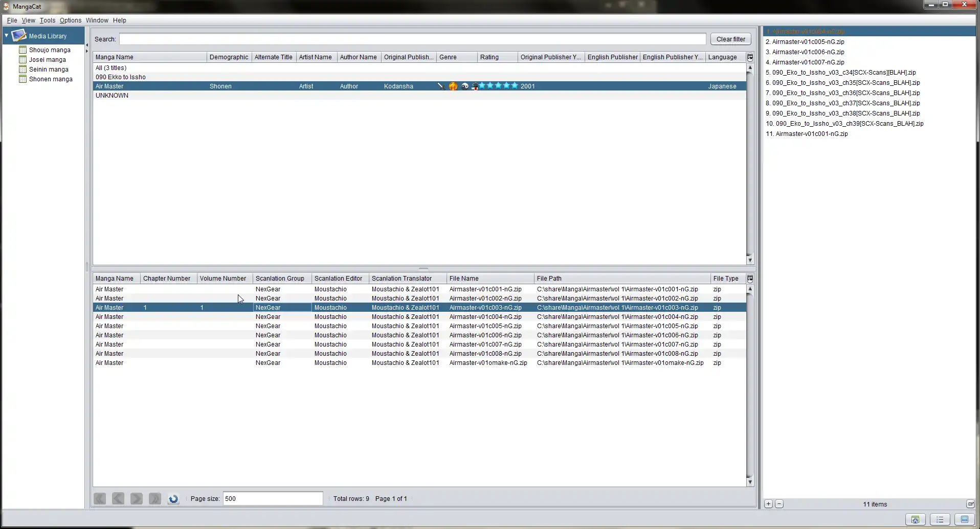Click the Search text field
Screen dimensions: 980x529
click(x=412, y=39)
